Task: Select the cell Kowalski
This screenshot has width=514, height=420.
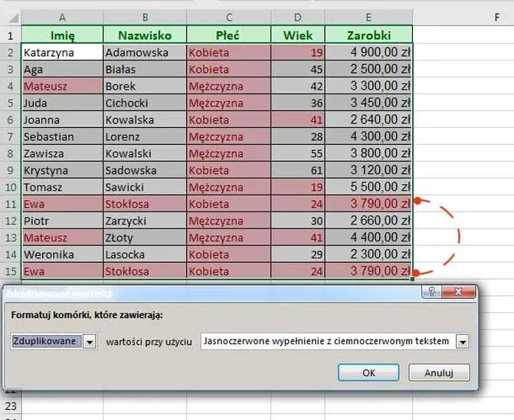Action: (x=145, y=153)
